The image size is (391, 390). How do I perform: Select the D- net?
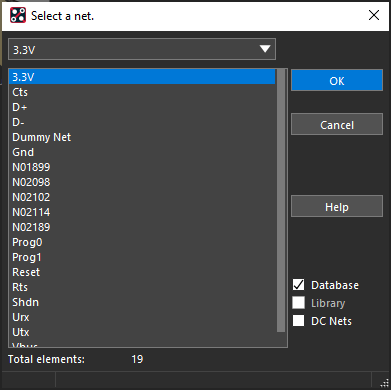(142, 122)
